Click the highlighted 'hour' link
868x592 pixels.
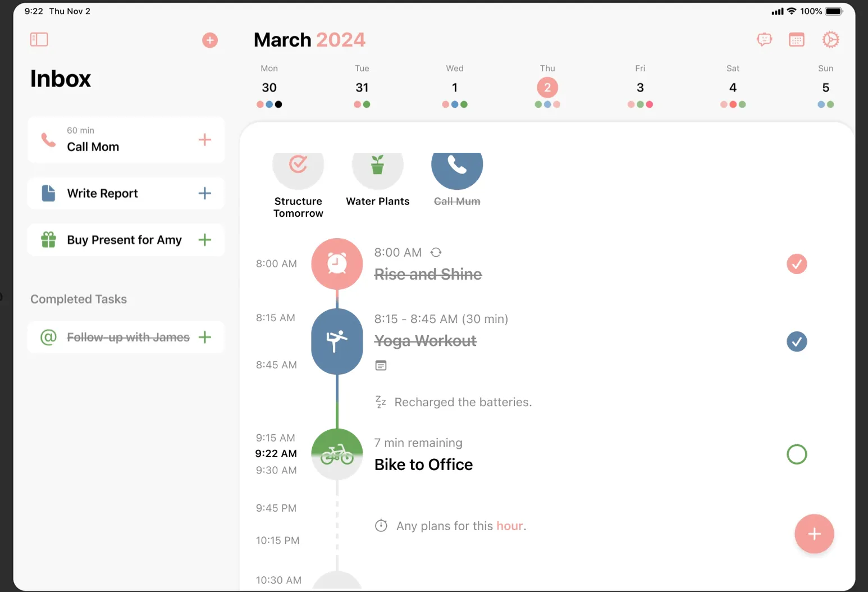click(510, 526)
